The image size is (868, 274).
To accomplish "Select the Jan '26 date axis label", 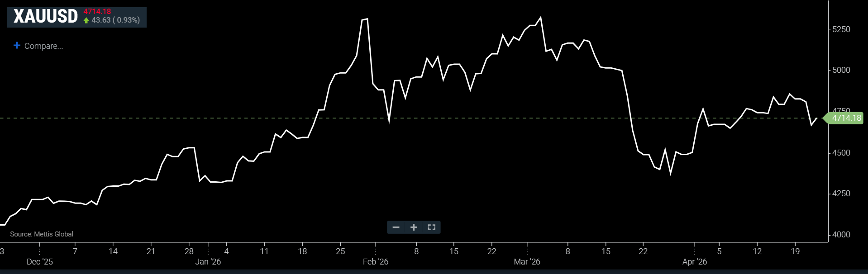I will (208, 262).
